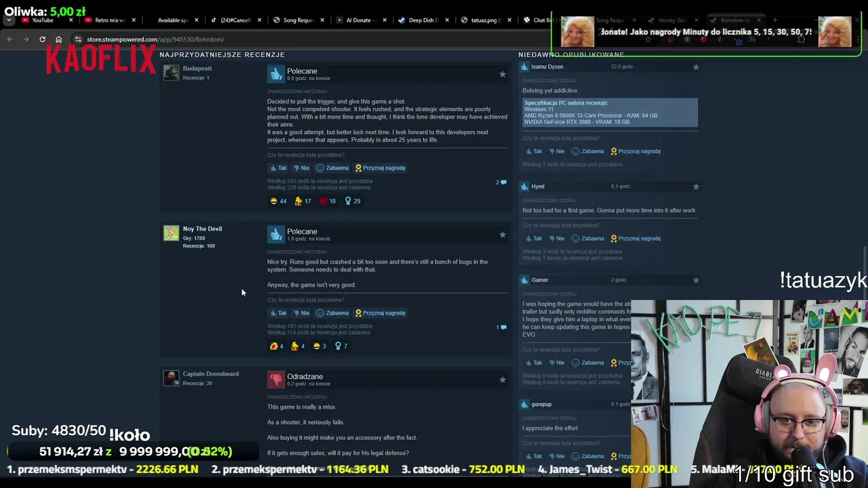Open Hyrel's profile link
This screenshot has width=868, height=488.
coord(538,186)
